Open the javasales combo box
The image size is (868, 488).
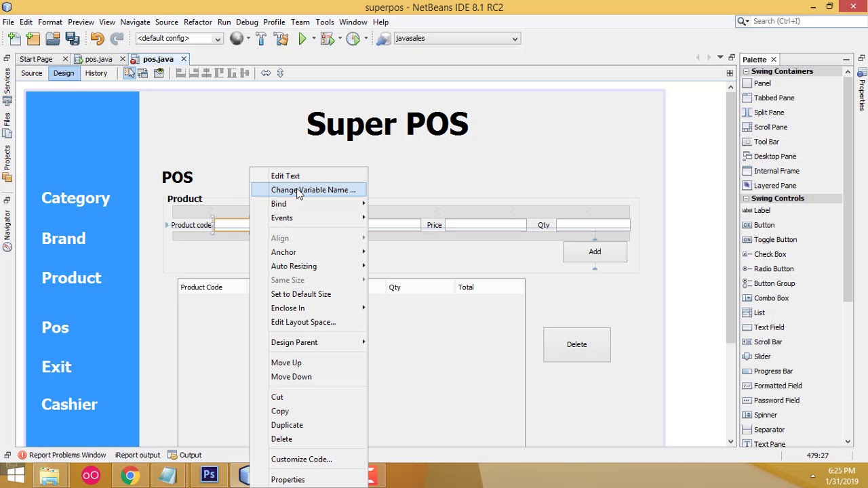(x=456, y=39)
